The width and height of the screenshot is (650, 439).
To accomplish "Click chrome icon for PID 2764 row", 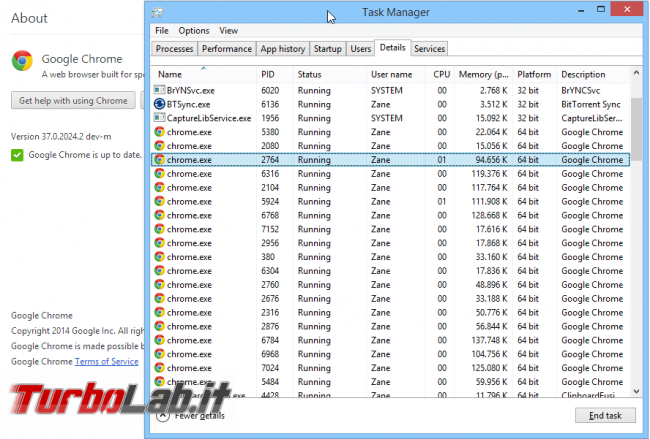I will (x=159, y=160).
